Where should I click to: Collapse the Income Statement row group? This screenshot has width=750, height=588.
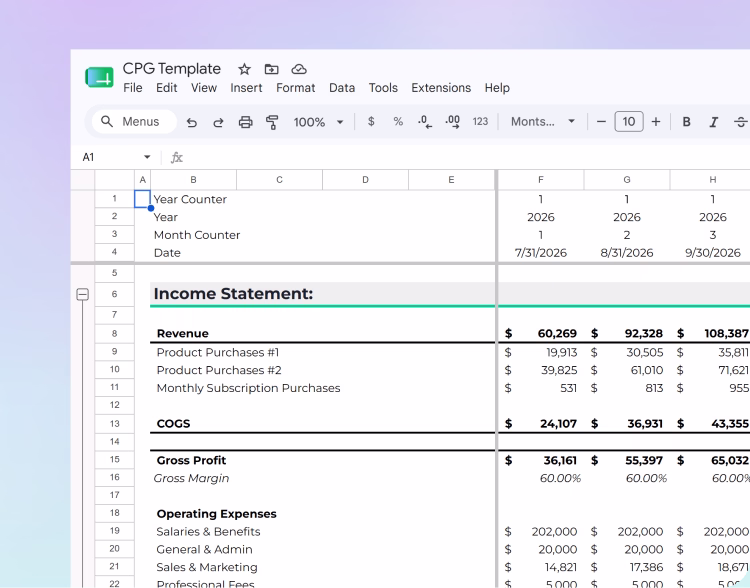(83, 294)
